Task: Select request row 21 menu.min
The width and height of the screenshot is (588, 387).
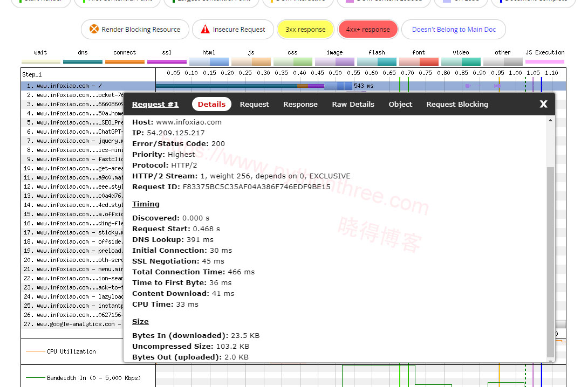Action: [x=72, y=269]
